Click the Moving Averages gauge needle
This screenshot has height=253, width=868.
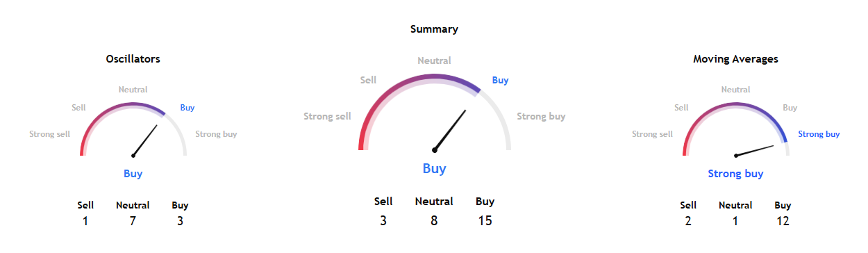point(755,150)
